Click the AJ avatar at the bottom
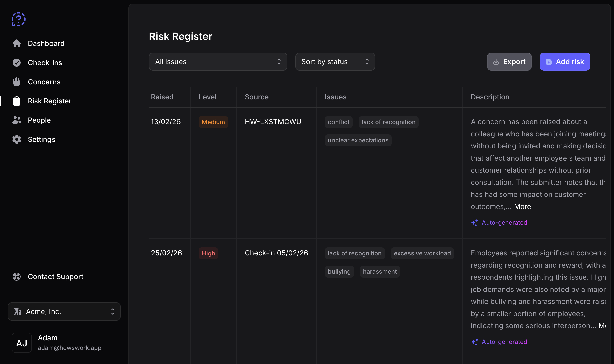 (x=21, y=343)
